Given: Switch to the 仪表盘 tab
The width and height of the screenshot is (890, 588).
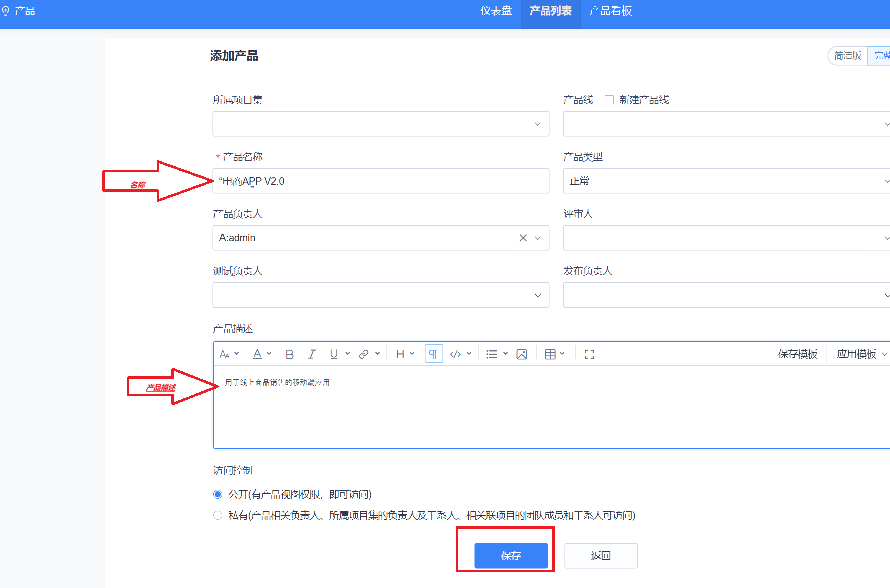Looking at the screenshot, I should pos(495,11).
